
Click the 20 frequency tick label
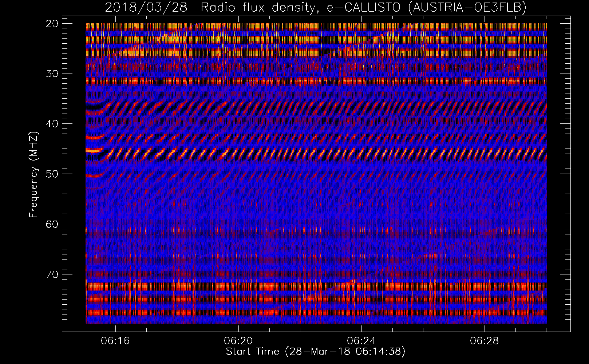coord(52,24)
